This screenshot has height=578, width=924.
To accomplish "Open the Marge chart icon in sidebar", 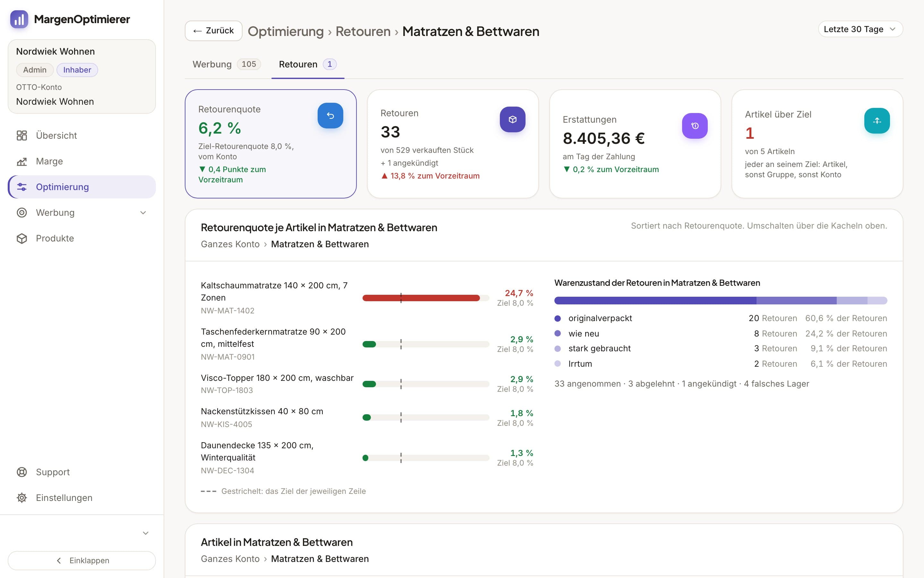I will coord(22,161).
